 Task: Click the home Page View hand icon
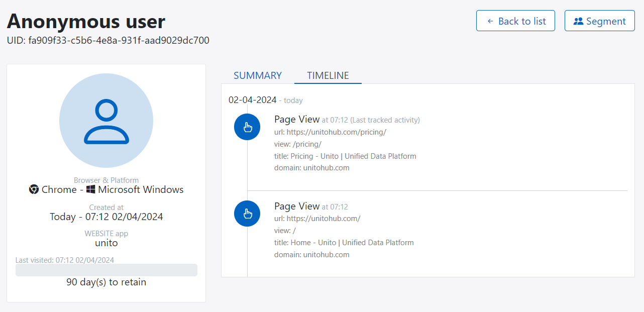coord(247,214)
